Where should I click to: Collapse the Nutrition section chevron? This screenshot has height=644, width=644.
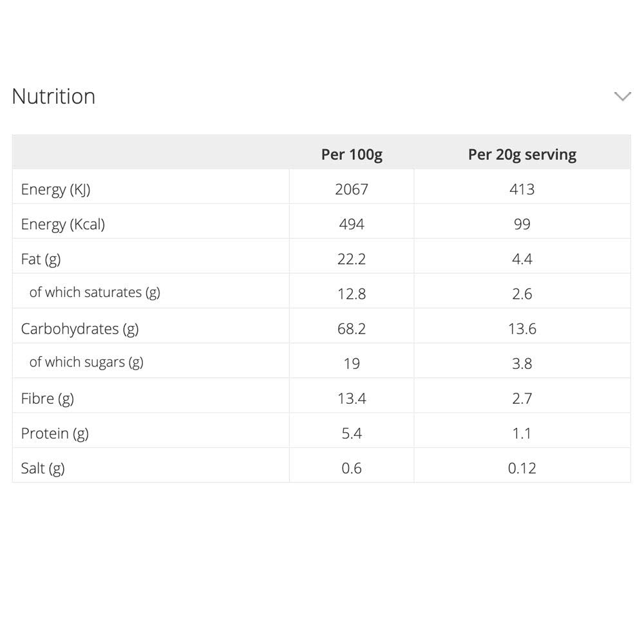point(622,97)
